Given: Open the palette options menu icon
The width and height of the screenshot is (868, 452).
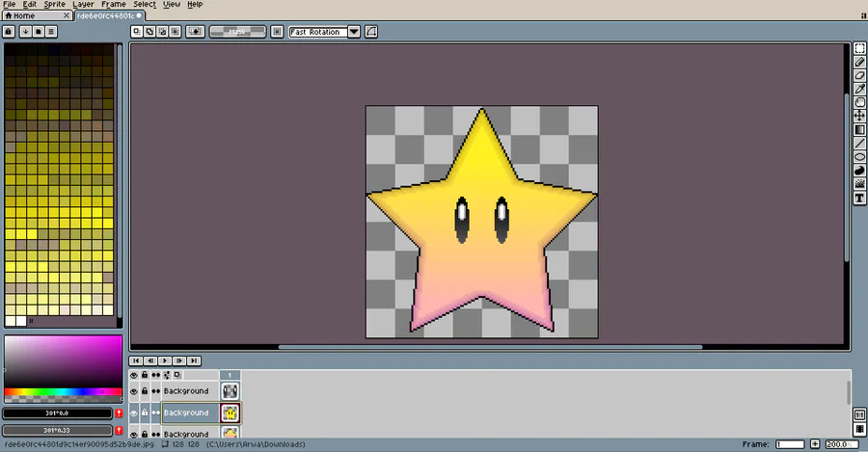Looking at the screenshot, I should tap(51, 32).
